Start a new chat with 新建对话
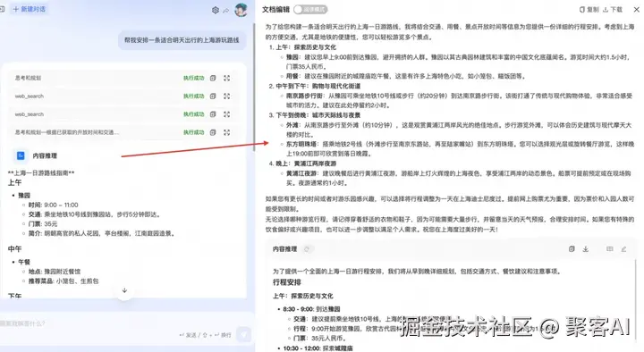Viewport: 644px width, 352px height. [x=29, y=9]
